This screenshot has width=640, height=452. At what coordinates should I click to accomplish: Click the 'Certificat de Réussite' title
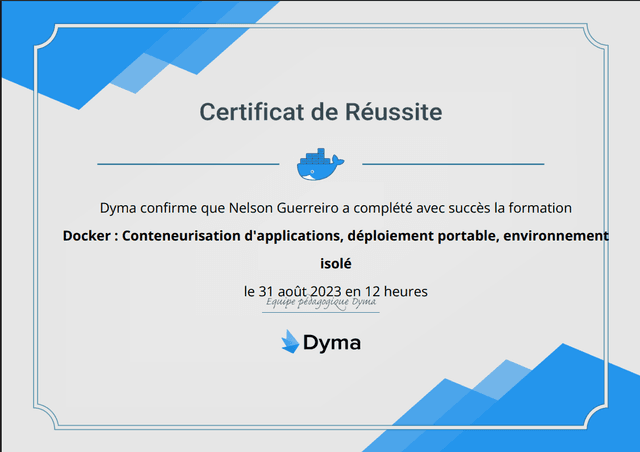(x=321, y=111)
